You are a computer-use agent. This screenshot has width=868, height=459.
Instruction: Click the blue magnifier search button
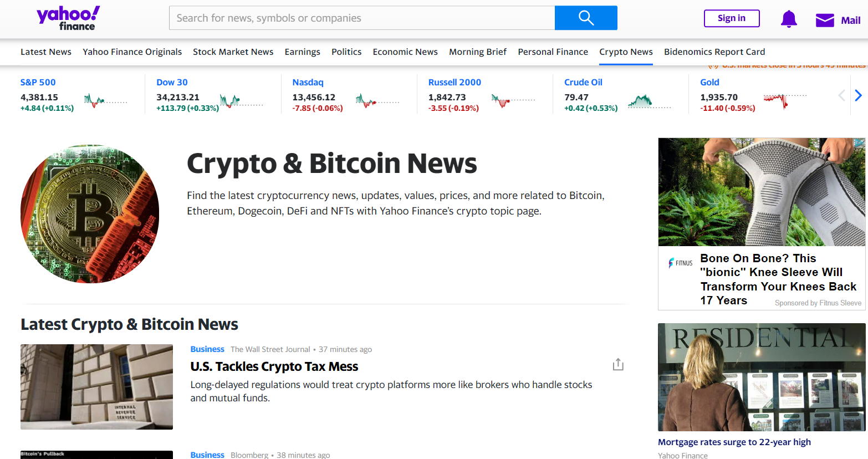coord(586,18)
